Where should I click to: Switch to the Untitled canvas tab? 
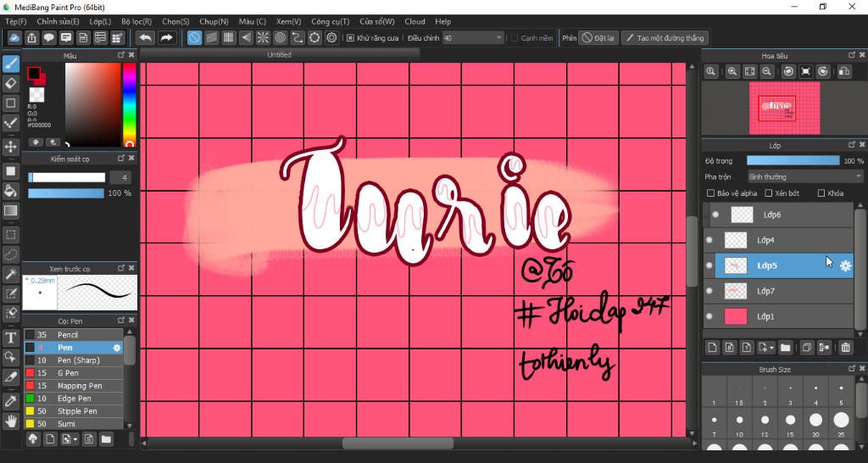coord(279,55)
